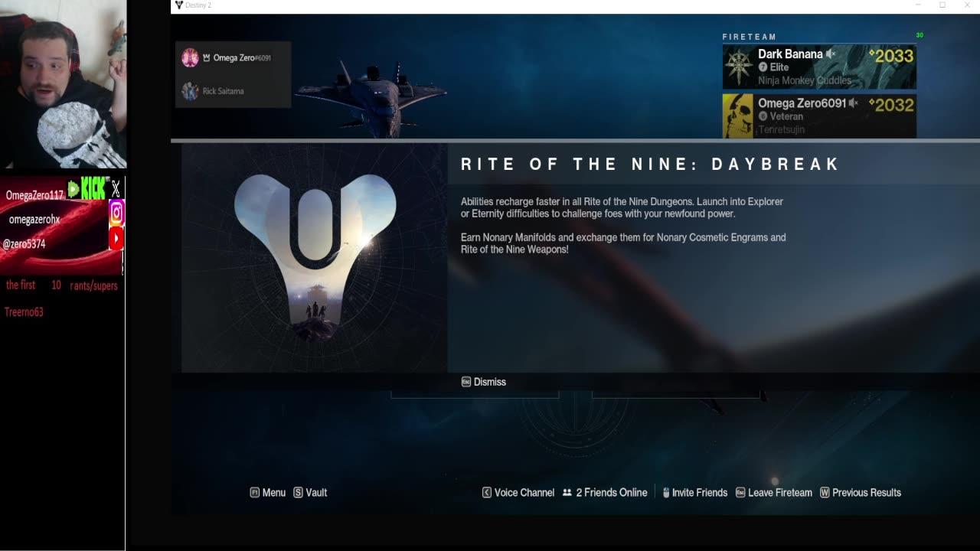Minimize the Destiny 2 window
The width and height of the screenshot is (980, 551).
coord(918,5)
